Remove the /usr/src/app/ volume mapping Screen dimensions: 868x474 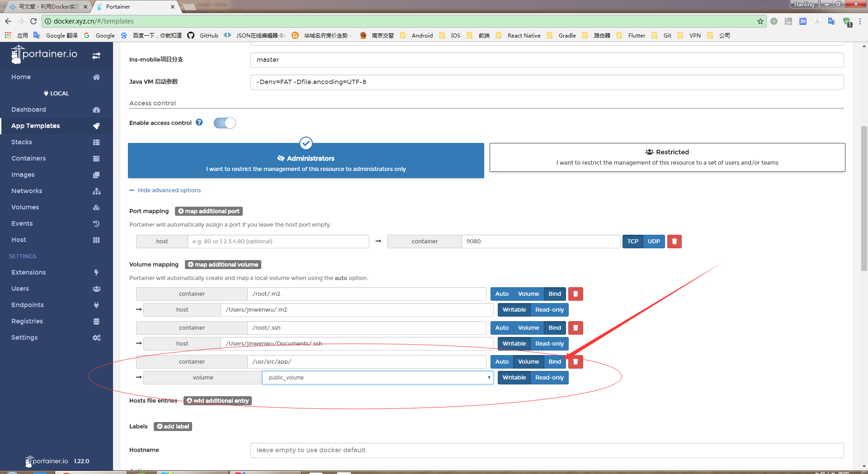[576, 362]
